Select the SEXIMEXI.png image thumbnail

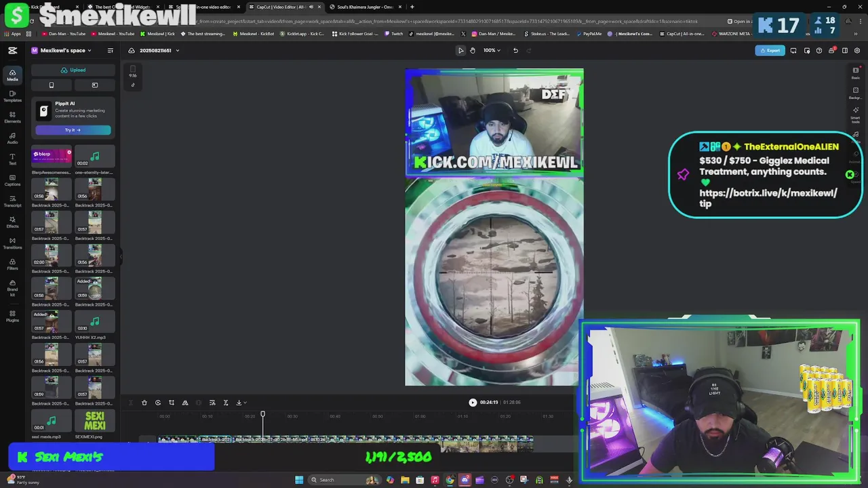tap(95, 422)
